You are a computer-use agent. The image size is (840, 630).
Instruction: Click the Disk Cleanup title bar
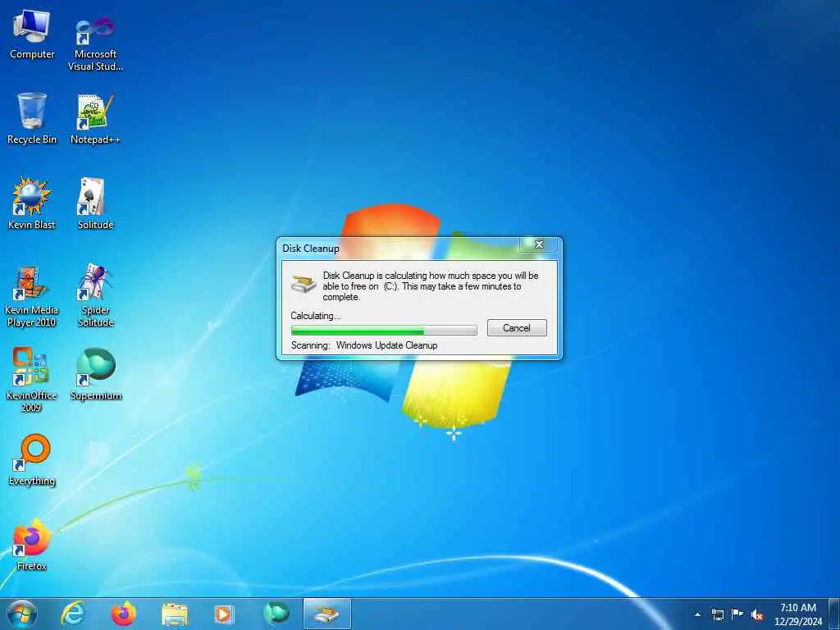[399, 248]
